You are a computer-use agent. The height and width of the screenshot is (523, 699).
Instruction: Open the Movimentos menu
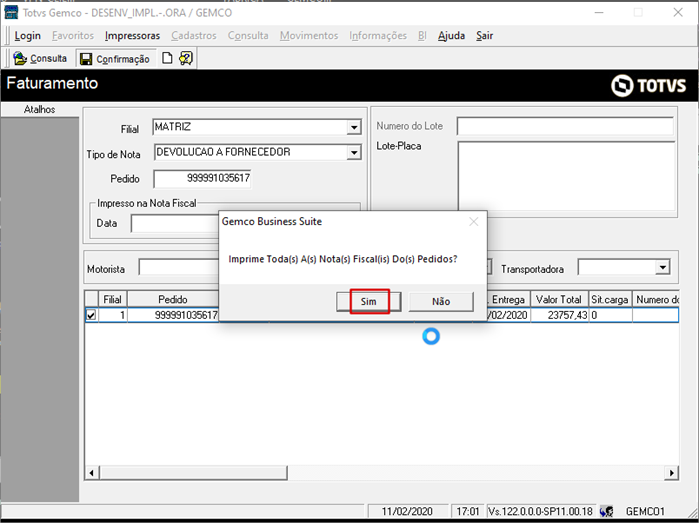[309, 36]
